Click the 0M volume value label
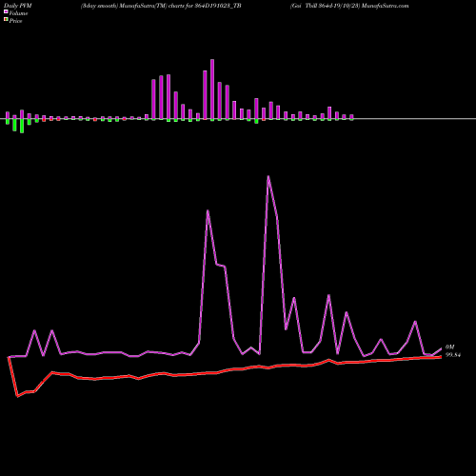This screenshot has width=476, height=476. tap(449, 347)
